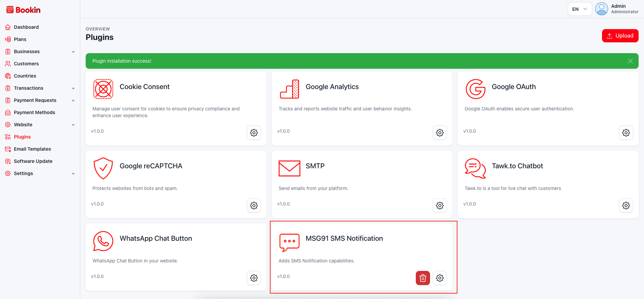644x299 pixels.
Task: Click the WhatsApp Chat Button title
Action: tap(156, 238)
